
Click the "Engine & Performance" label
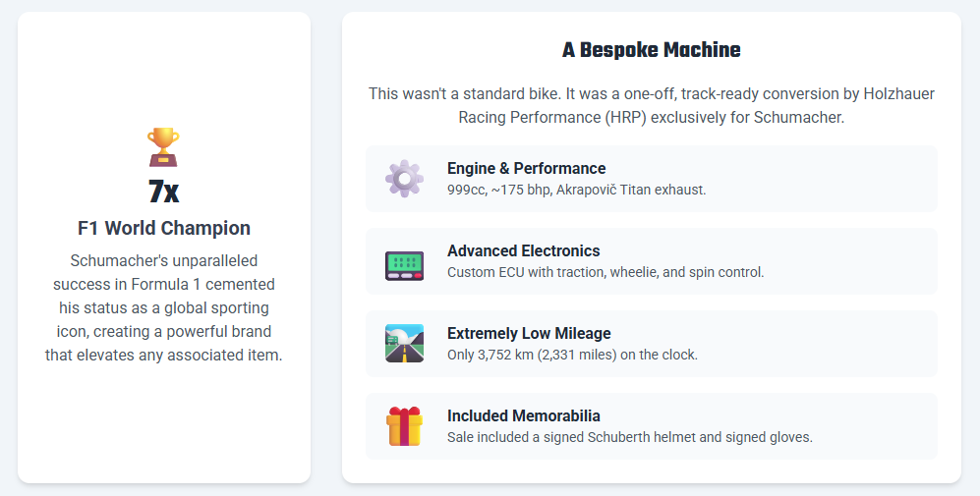(x=526, y=168)
